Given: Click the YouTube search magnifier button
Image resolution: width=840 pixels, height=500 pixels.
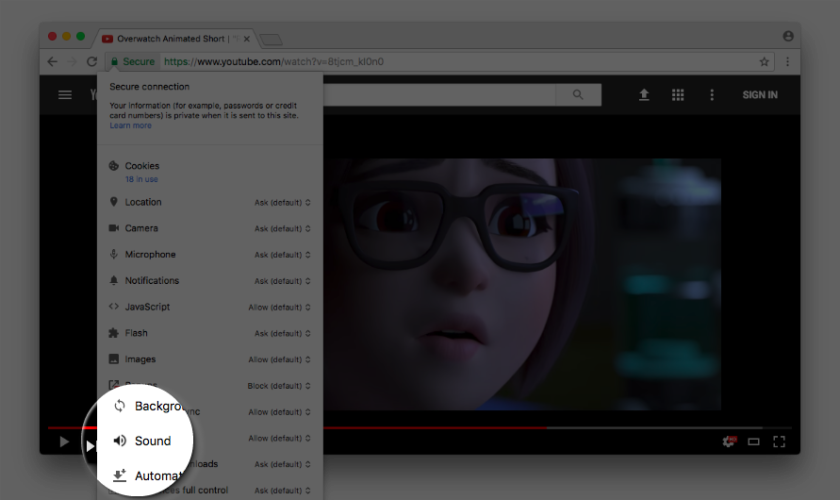Looking at the screenshot, I should pos(578,95).
